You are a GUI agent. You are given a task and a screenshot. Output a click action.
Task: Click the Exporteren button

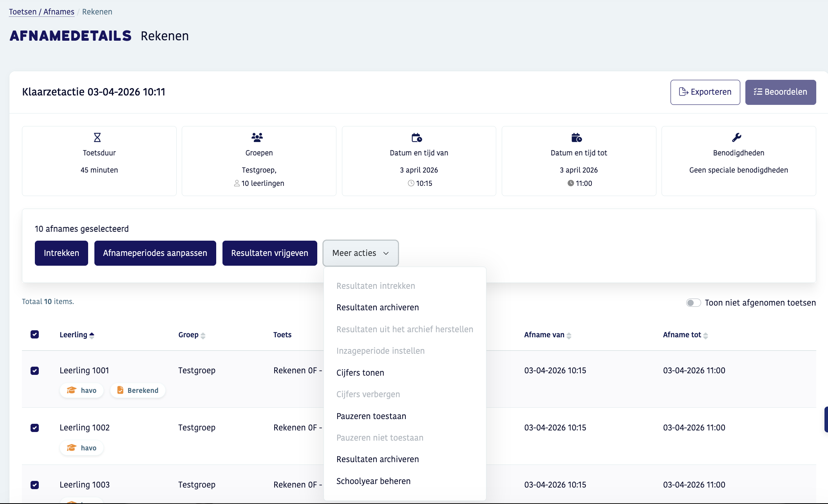tap(705, 92)
